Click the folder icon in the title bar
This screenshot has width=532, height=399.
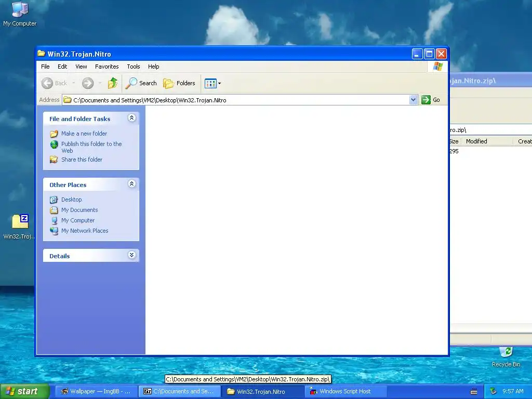pyautogui.click(x=42, y=54)
